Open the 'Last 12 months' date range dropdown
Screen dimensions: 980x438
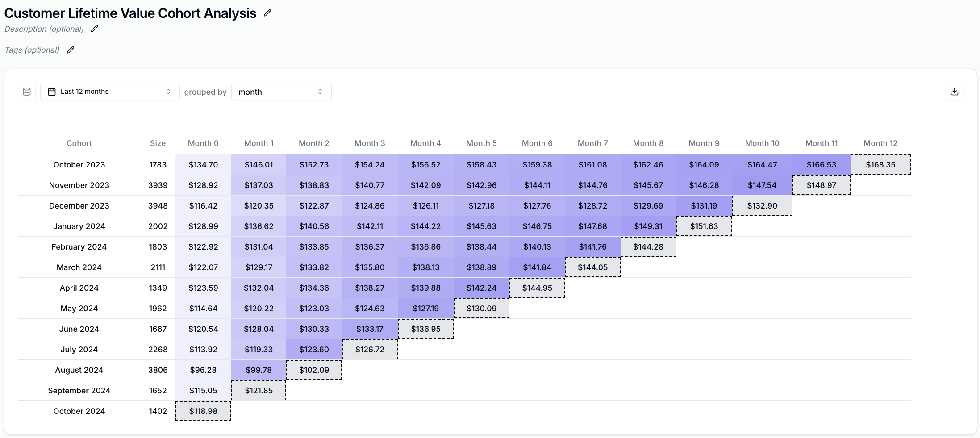[109, 91]
